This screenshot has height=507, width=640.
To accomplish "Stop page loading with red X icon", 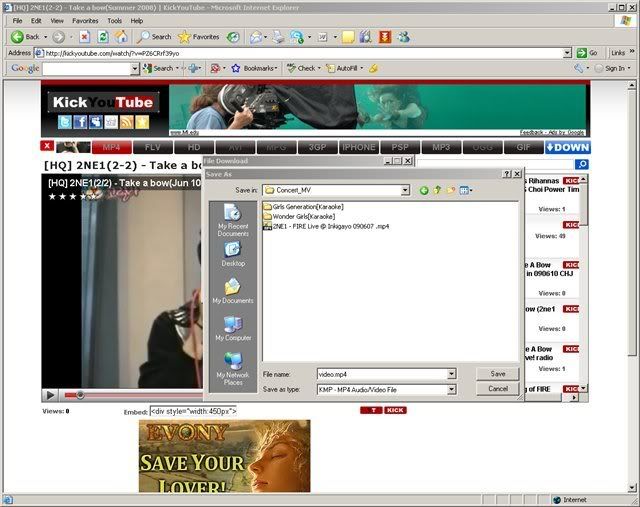I will [84, 37].
